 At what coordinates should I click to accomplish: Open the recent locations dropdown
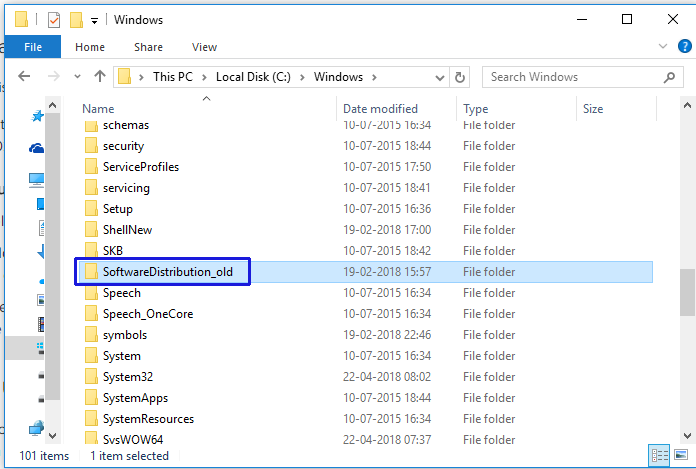click(77, 77)
